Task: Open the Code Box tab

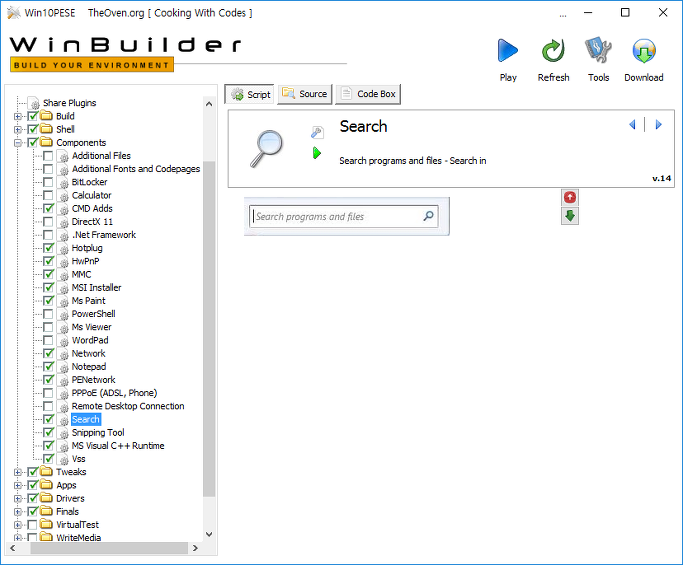Action: pyautogui.click(x=368, y=94)
